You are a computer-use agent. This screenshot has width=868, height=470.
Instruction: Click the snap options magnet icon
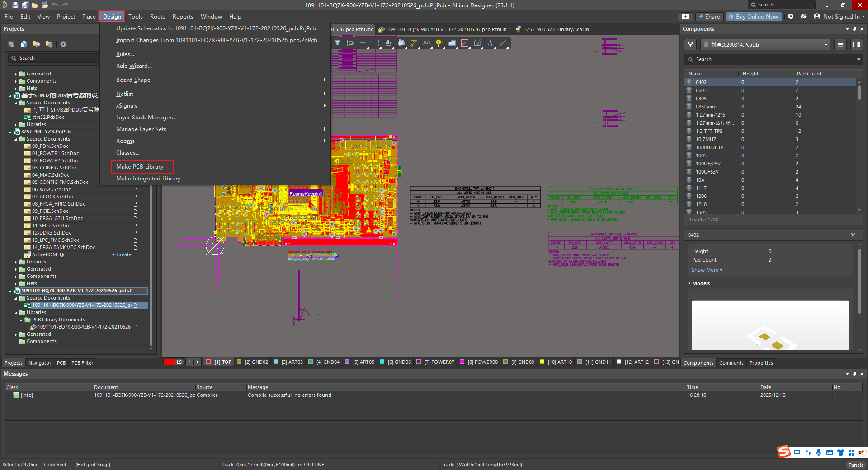350,43
